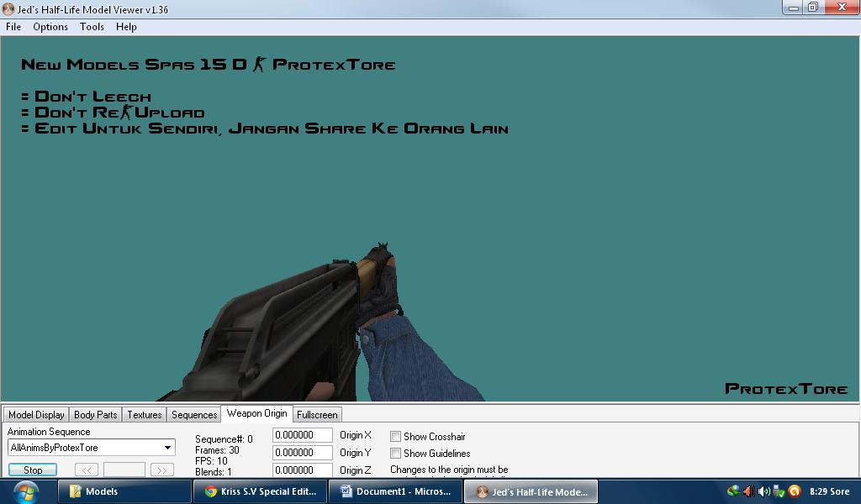Switch to the Fullscreen tab
Screen dimensions: 861x504
coord(317,415)
